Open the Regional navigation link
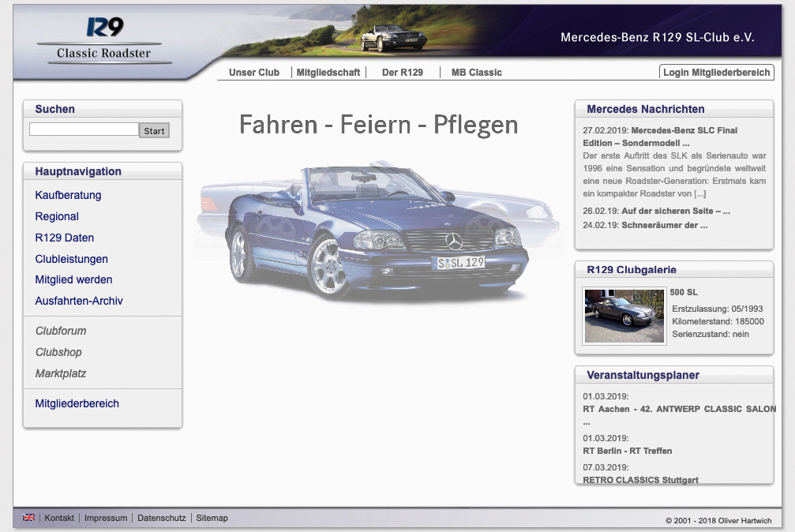The width and height of the screenshot is (795, 532). pos(57,216)
